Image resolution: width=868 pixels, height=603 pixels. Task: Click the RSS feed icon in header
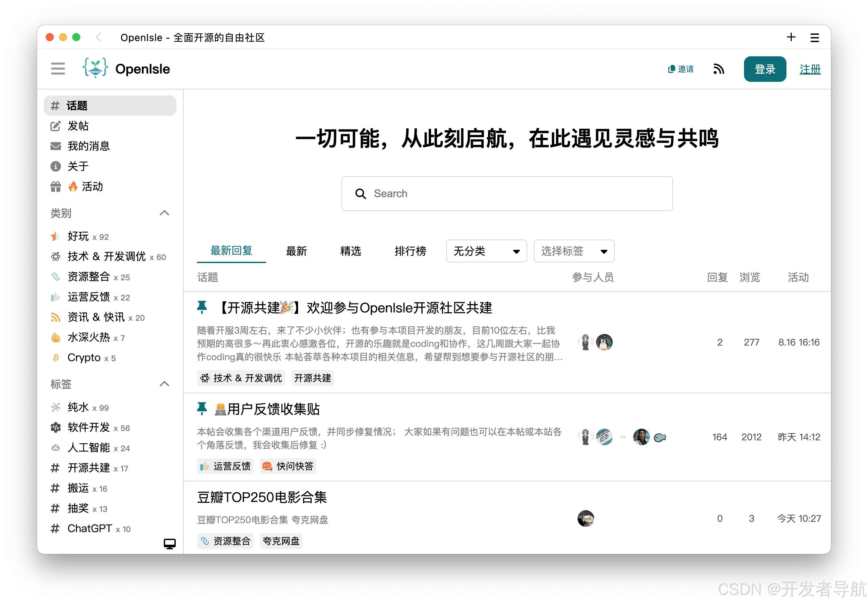tap(718, 69)
